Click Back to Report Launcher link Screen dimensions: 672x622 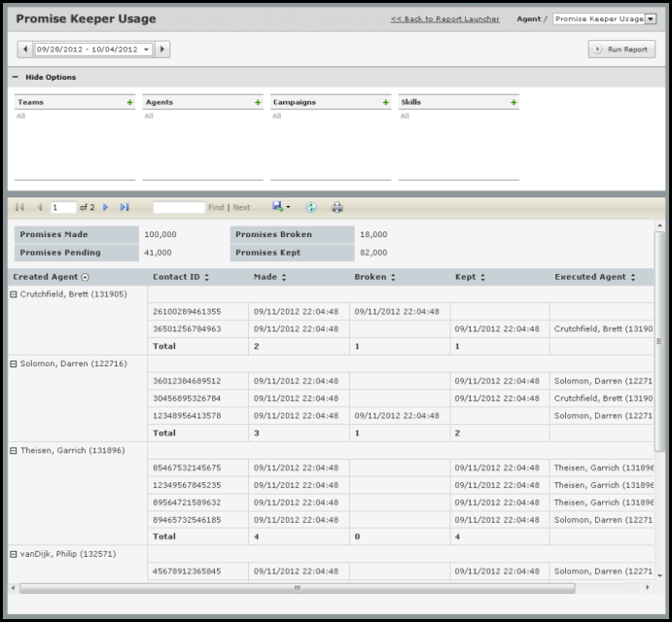[x=444, y=18]
